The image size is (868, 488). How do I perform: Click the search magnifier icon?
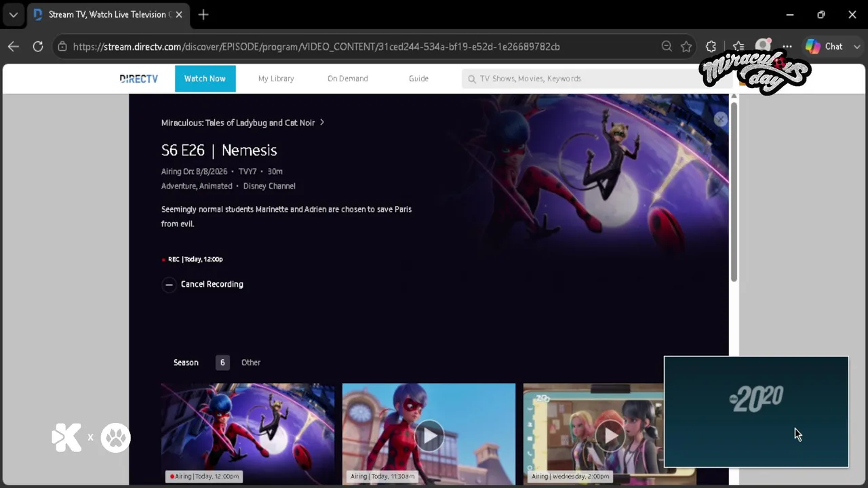coord(472,79)
